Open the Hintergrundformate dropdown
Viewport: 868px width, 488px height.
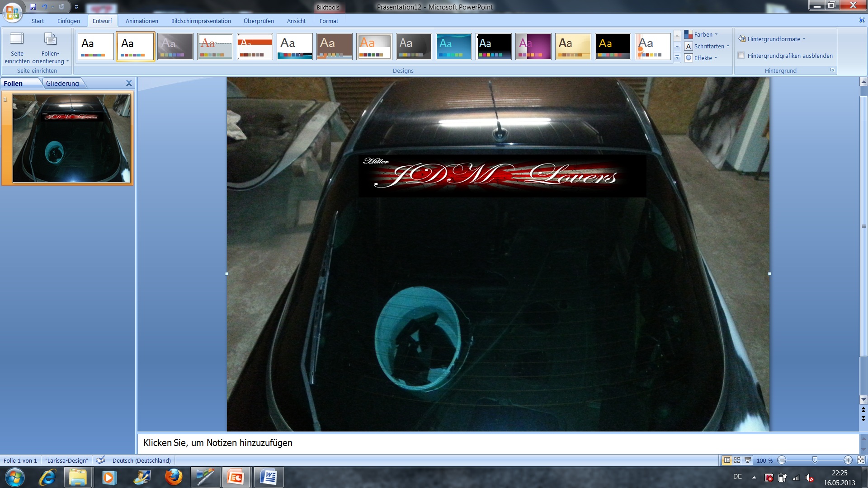click(x=774, y=39)
